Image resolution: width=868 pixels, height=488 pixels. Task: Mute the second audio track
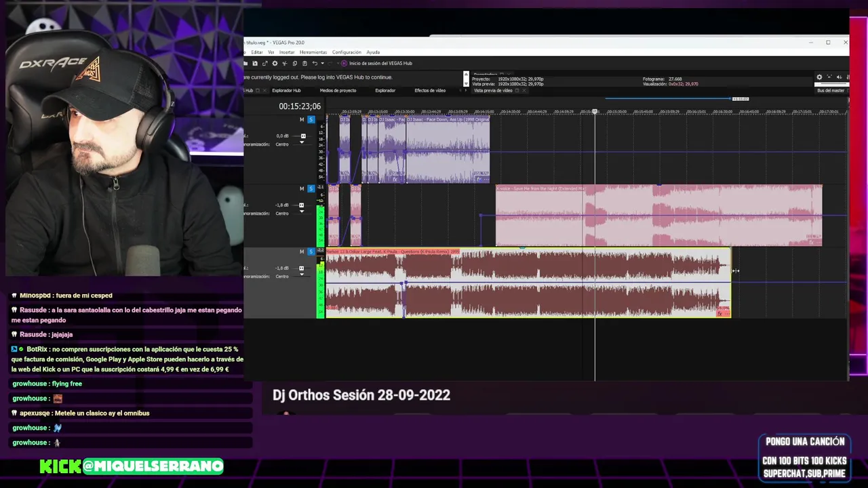tap(302, 188)
